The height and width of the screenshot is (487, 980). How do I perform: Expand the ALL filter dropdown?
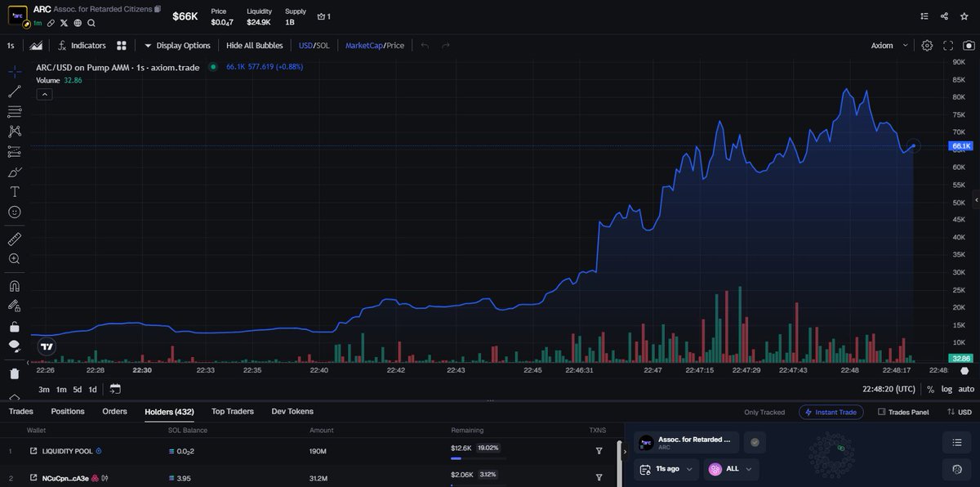731,469
